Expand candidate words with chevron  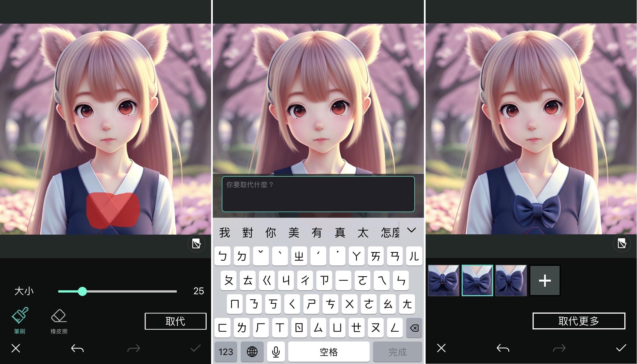tap(411, 231)
